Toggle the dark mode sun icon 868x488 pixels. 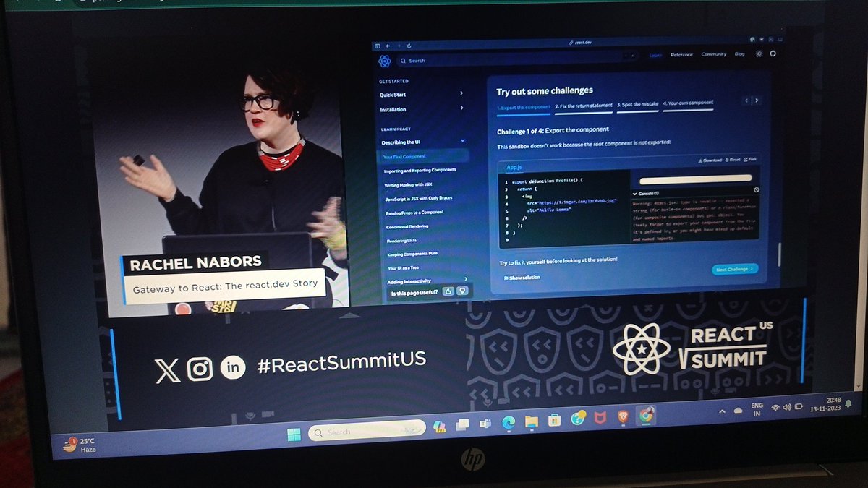coord(759,53)
